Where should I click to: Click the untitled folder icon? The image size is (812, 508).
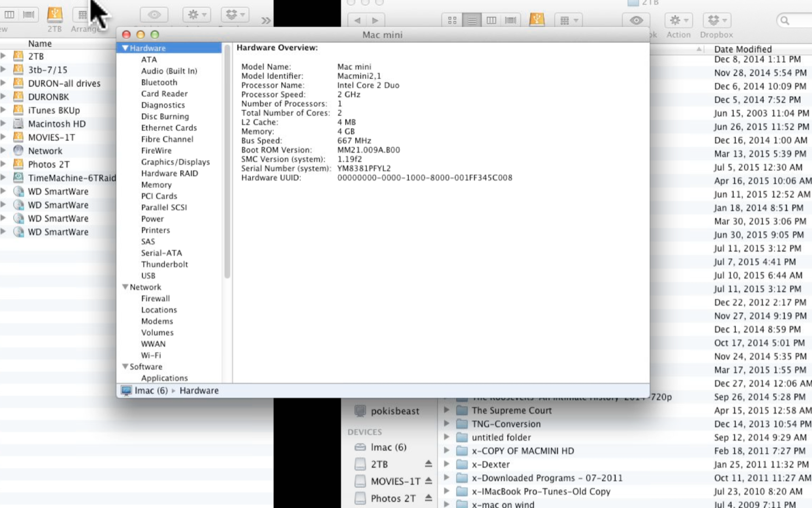pyautogui.click(x=462, y=438)
